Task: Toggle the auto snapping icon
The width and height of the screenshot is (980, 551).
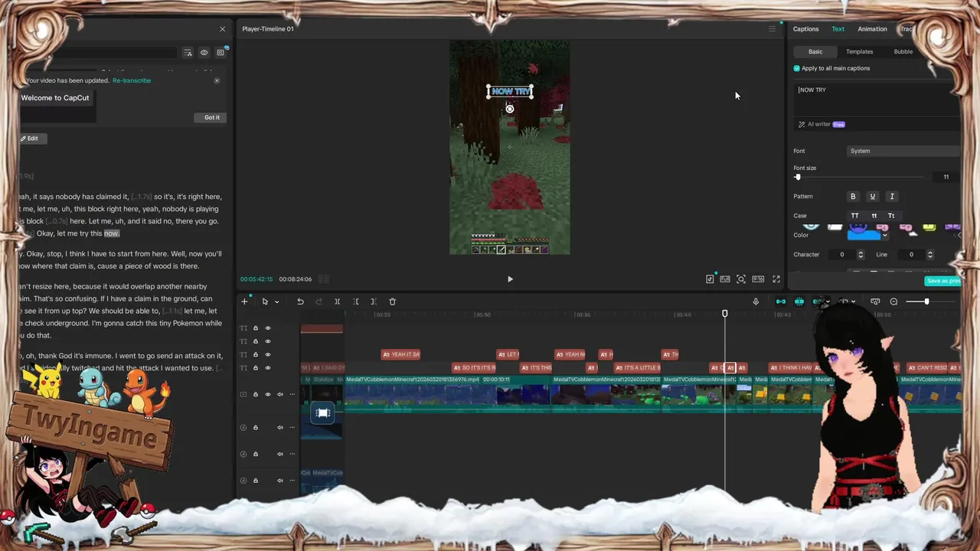Action: tap(799, 302)
